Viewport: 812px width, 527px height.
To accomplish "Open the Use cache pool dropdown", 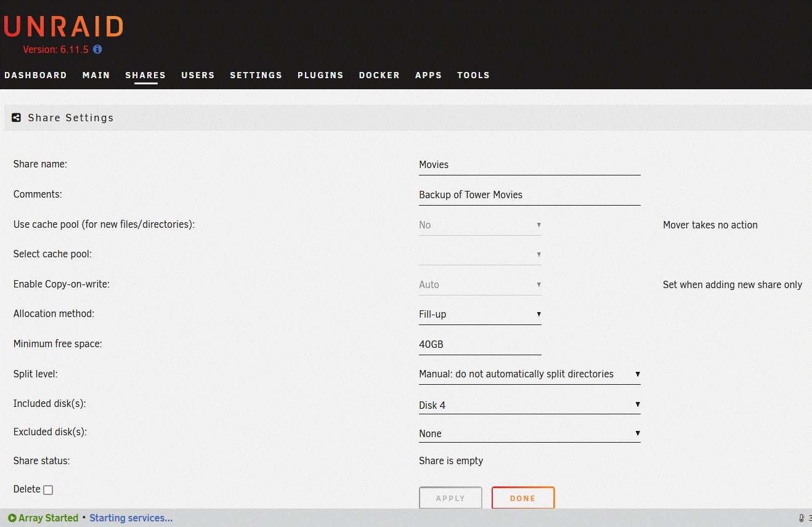I will click(480, 225).
